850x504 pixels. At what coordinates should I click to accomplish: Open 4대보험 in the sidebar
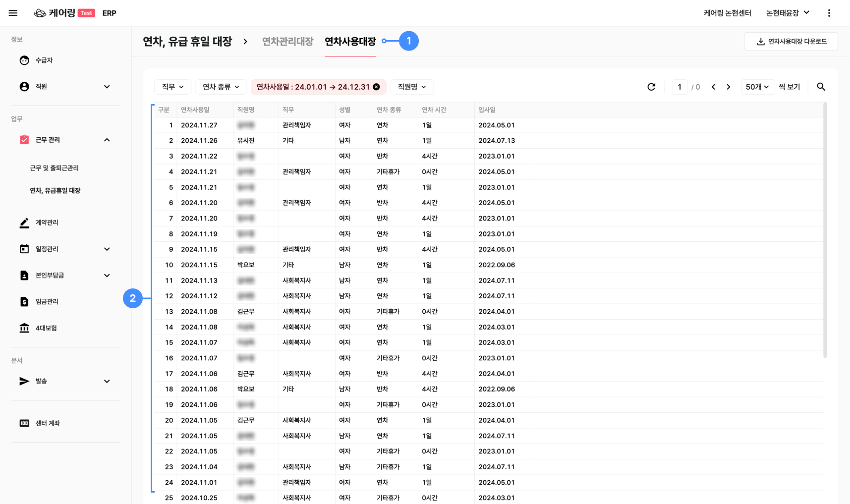(x=46, y=328)
